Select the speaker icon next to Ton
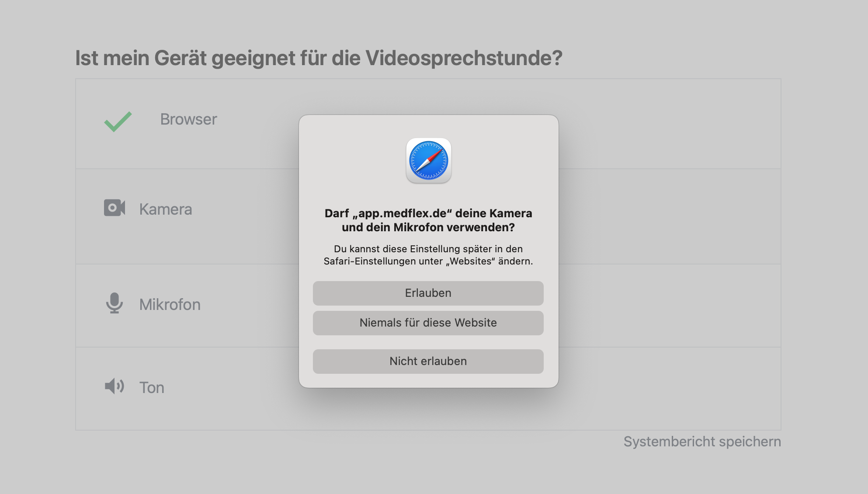868x494 pixels. tap(115, 387)
